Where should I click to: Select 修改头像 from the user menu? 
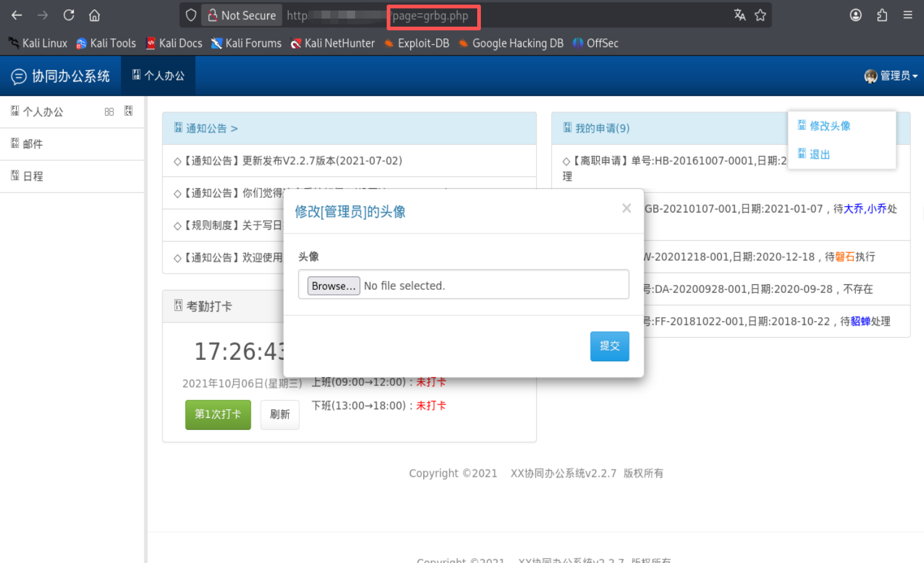(830, 126)
